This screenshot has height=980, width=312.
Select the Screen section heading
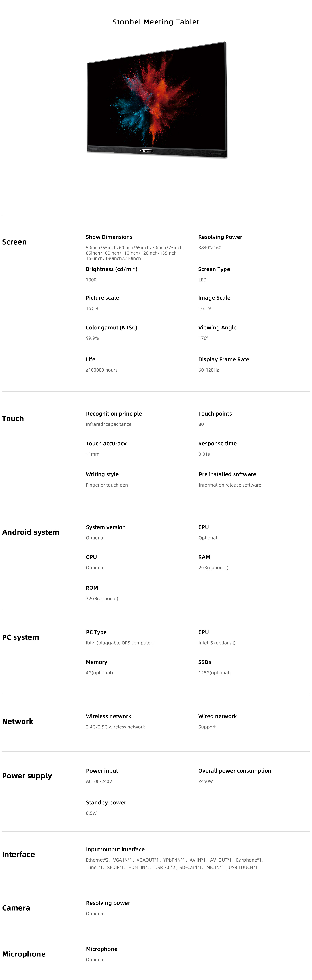point(14,242)
